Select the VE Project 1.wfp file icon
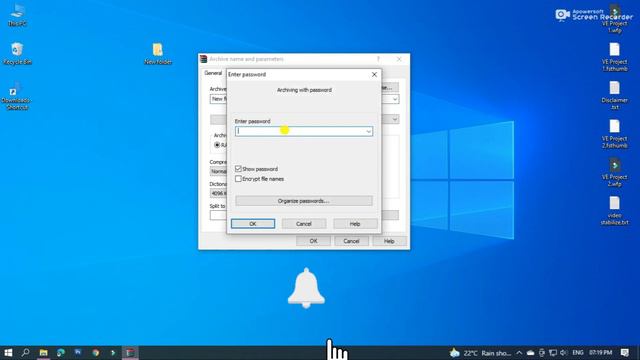The height and width of the screenshot is (360, 640). [614, 19]
